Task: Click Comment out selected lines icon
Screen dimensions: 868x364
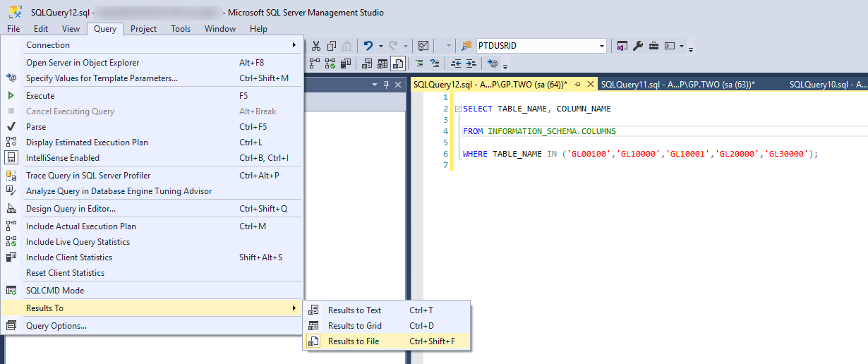Action: click(419, 63)
